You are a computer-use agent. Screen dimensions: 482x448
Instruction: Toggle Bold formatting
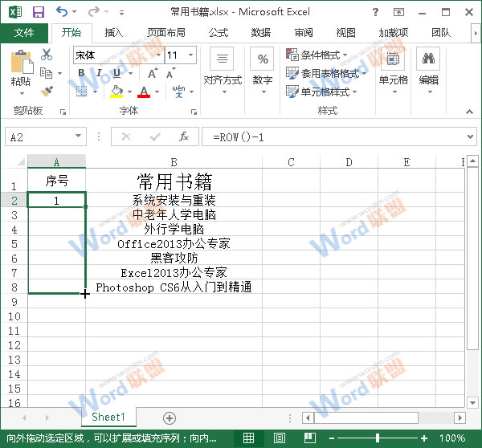tap(81, 73)
